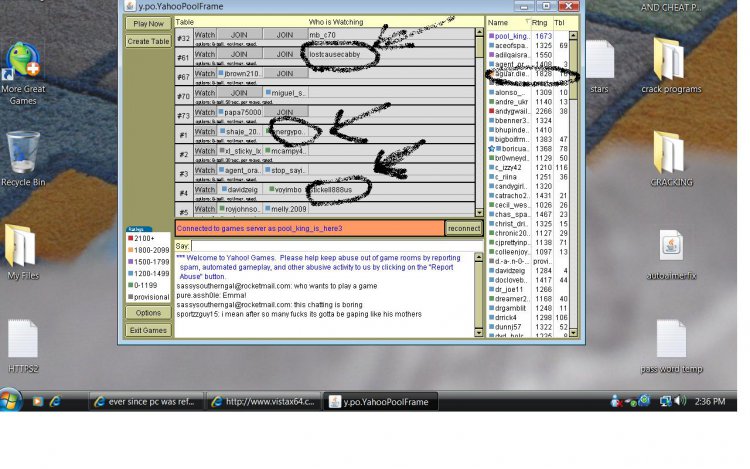
Task: Click Create Table button
Action: [x=148, y=41]
